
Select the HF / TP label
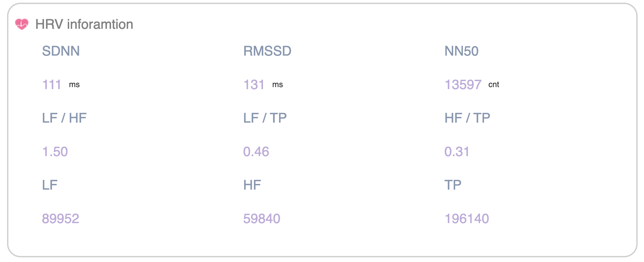tap(467, 118)
